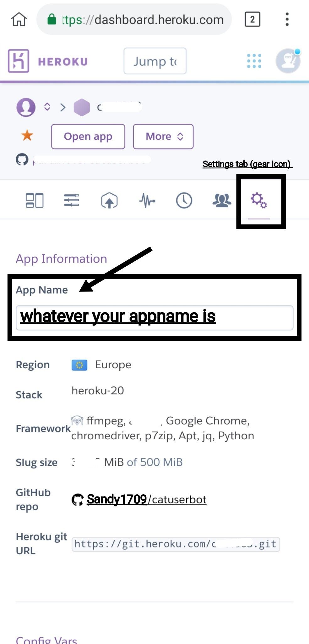This screenshot has height=644, width=309.
Task: Open the browser tab switcher showing 2
Action: [x=252, y=19]
